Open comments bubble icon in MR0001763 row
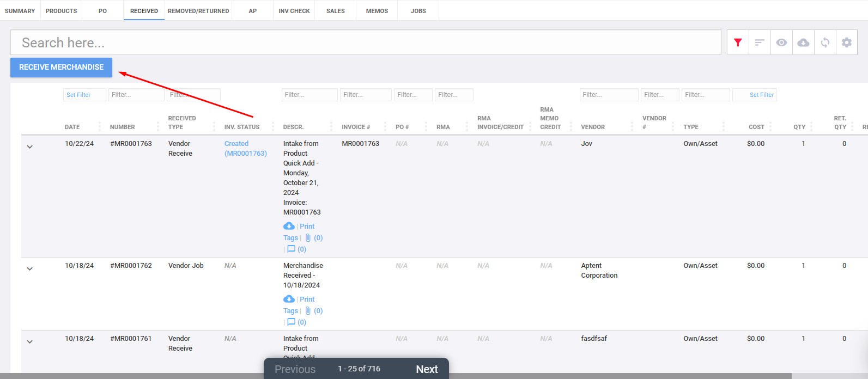 pyautogui.click(x=291, y=249)
